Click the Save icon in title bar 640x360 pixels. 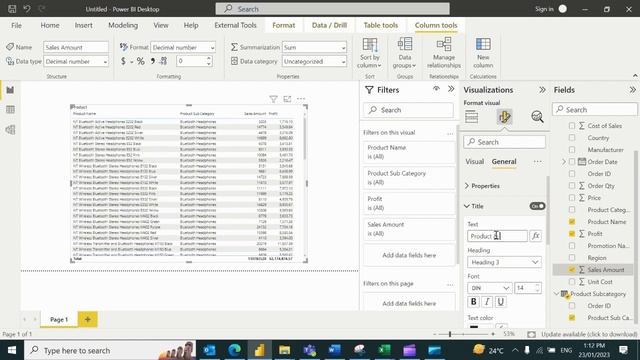(x=12, y=9)
